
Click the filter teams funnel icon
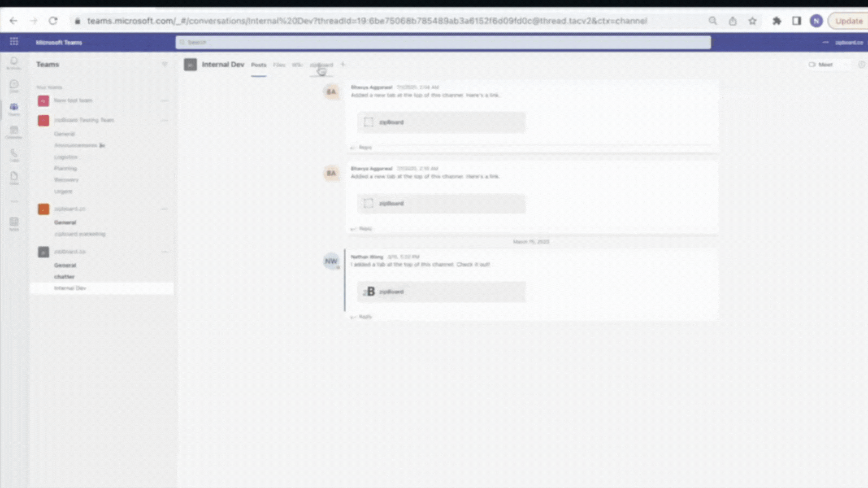point(164,64)
